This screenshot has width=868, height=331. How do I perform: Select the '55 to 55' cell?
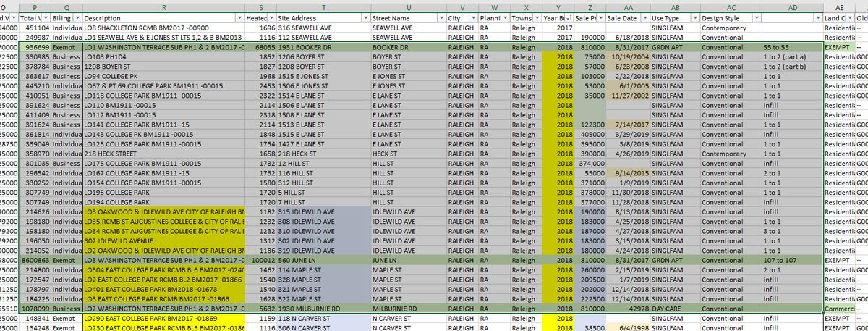tap(792, 46)
